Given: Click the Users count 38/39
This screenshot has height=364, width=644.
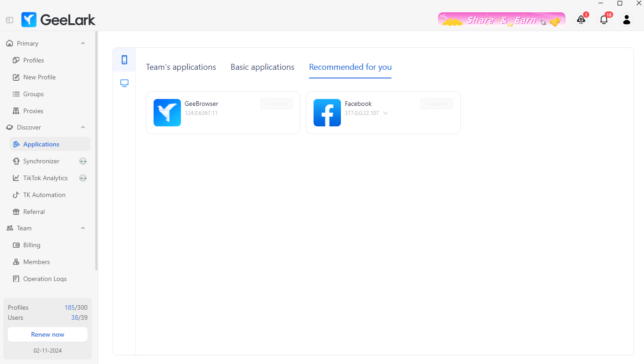Looking at the screenshot, I should pyautogui.click(x=79, y=317).
